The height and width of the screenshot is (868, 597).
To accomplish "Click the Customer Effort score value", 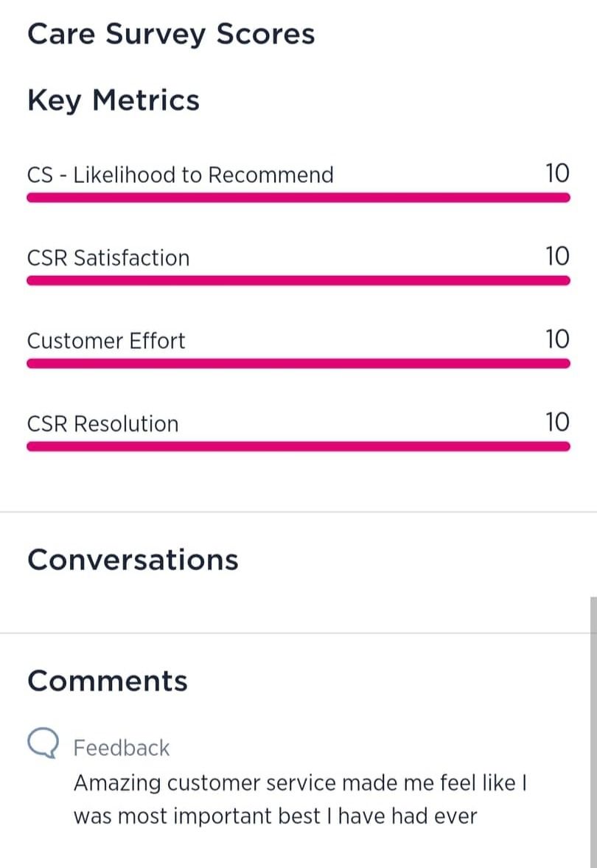I will 557,339.
